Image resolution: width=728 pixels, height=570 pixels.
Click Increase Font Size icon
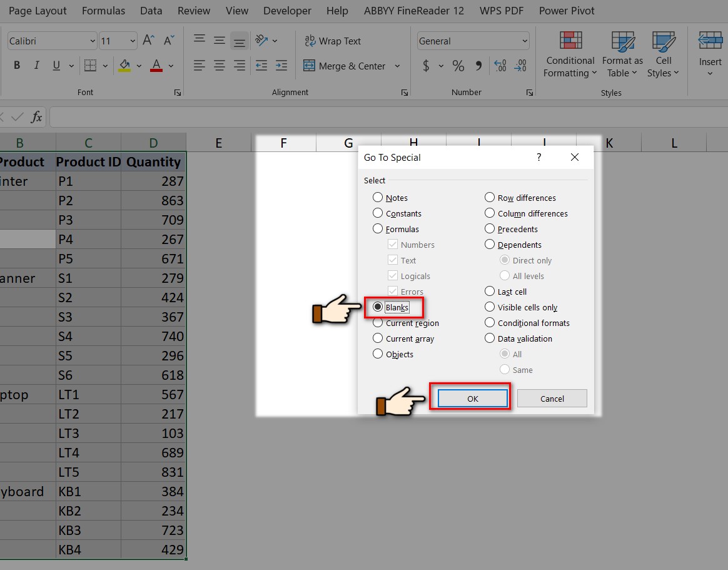coord(148,41)
